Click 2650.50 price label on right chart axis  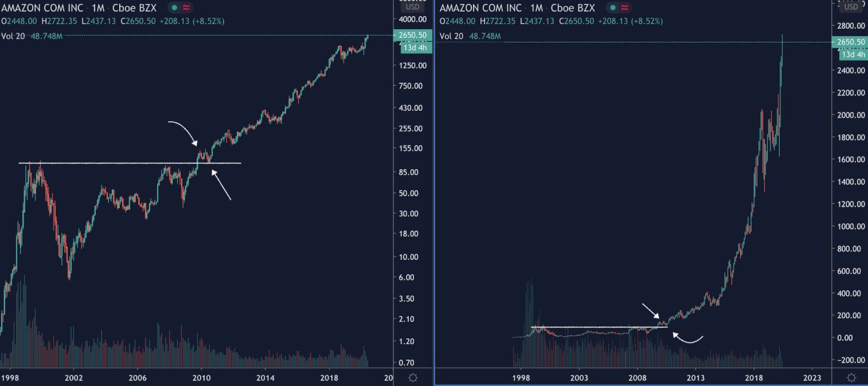(851, 42)
